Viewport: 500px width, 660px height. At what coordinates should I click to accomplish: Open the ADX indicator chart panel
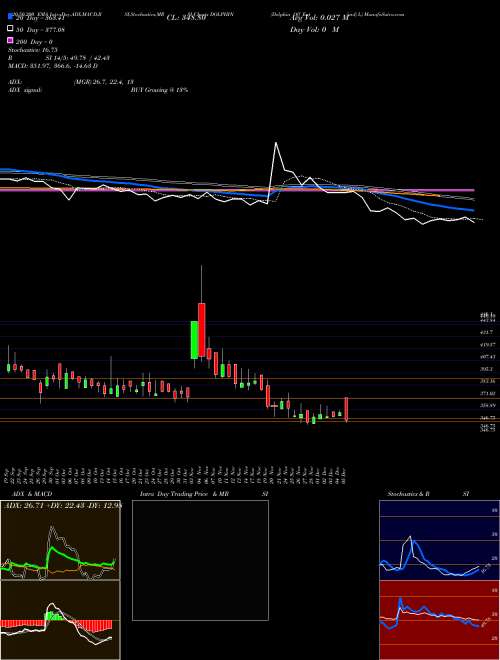60,540
